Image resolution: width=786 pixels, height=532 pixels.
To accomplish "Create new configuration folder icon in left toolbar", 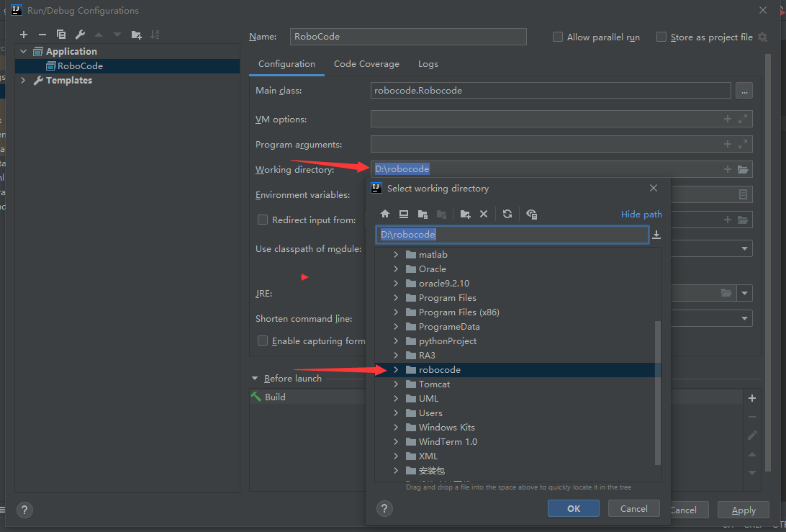I will (136, 35).
